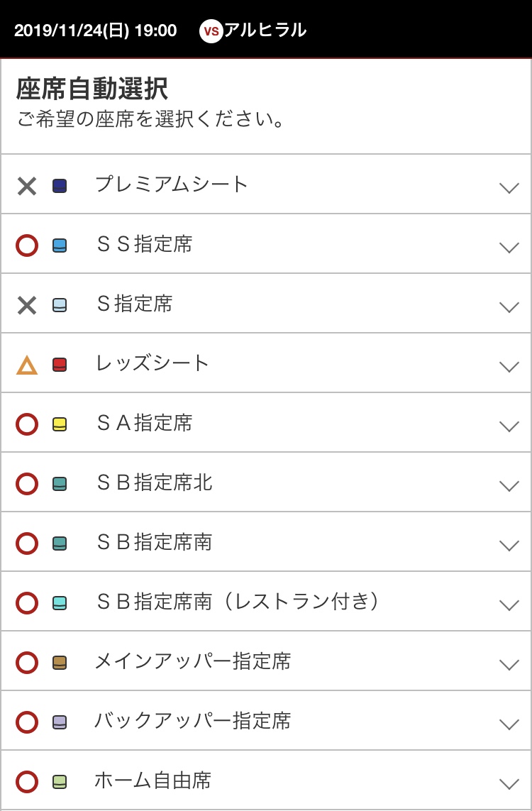Click the red circle icon beside ＳＳ指定席
The width and height of the screenshot is (532, 811).
coord(27,246)
